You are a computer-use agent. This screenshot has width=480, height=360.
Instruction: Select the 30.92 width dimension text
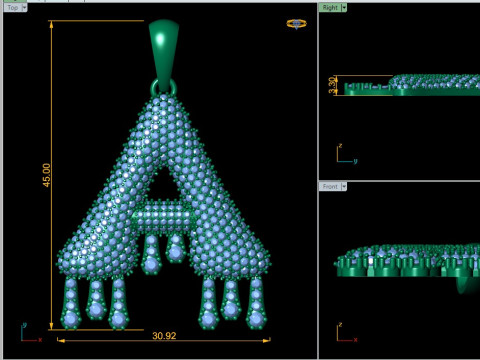(164, 336)
